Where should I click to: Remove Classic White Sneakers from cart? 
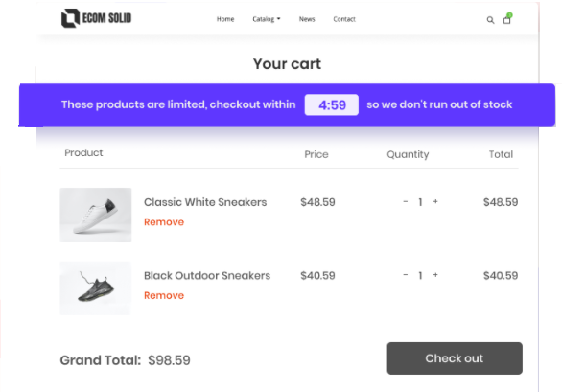(164, 222)
